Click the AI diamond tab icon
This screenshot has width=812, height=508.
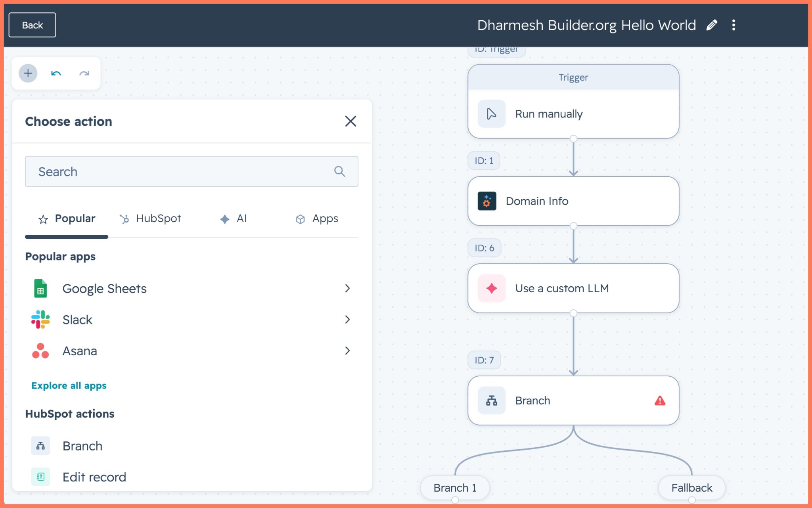tap(225, 219)
